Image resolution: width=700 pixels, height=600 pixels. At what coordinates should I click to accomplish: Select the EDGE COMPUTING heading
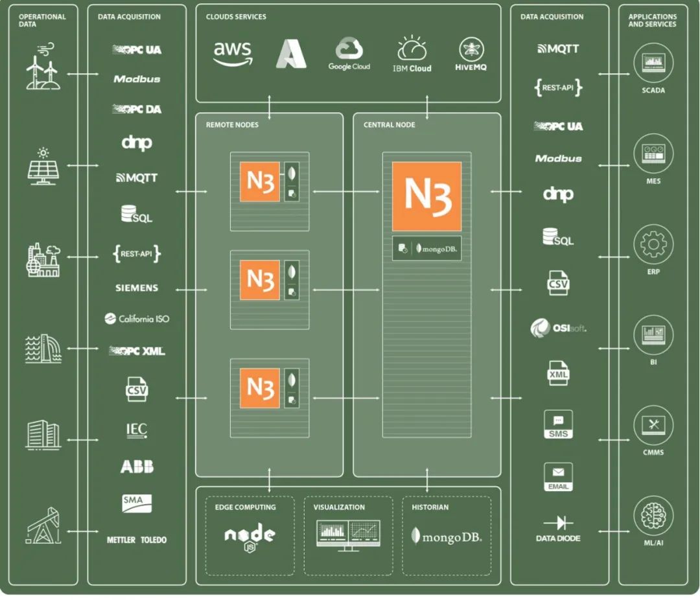tap(245, 507)
